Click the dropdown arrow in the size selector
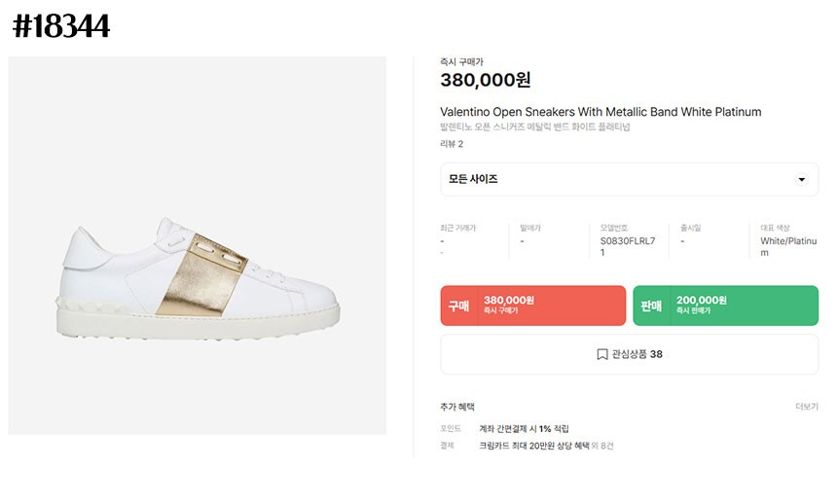The height and width of the screenshot is (504, 837). click(801, 180)
